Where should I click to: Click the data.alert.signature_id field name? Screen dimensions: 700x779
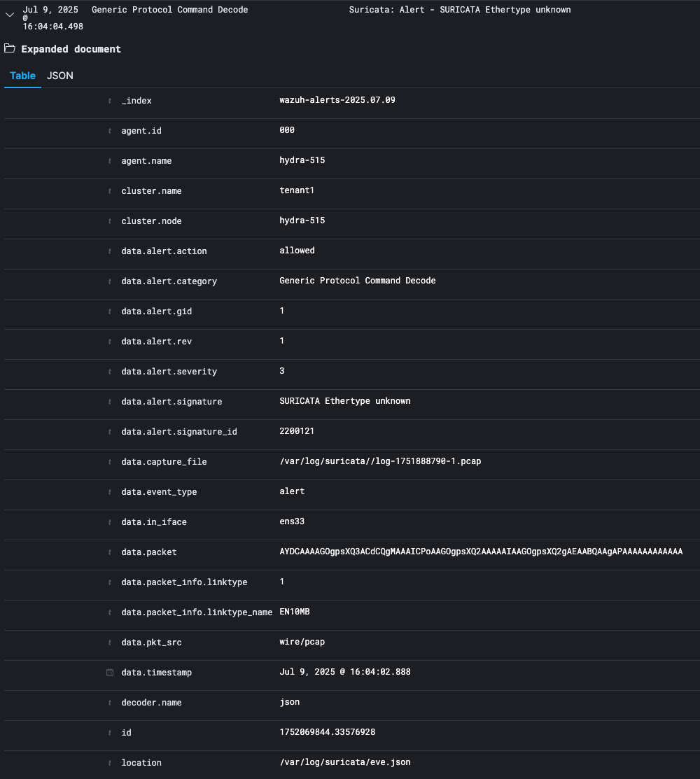click(x=179, y=432)
